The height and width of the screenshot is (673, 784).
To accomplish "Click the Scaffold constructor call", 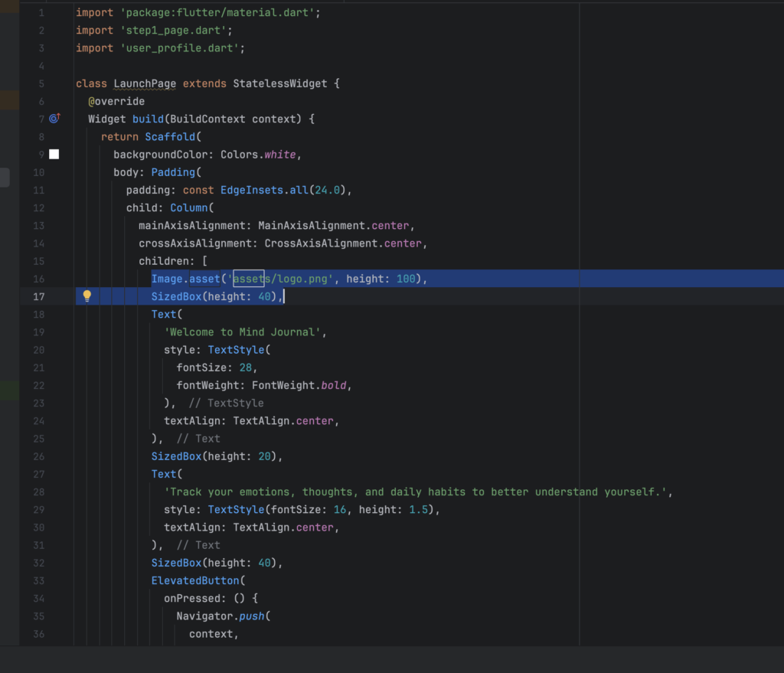I will (x=170, y=137).
